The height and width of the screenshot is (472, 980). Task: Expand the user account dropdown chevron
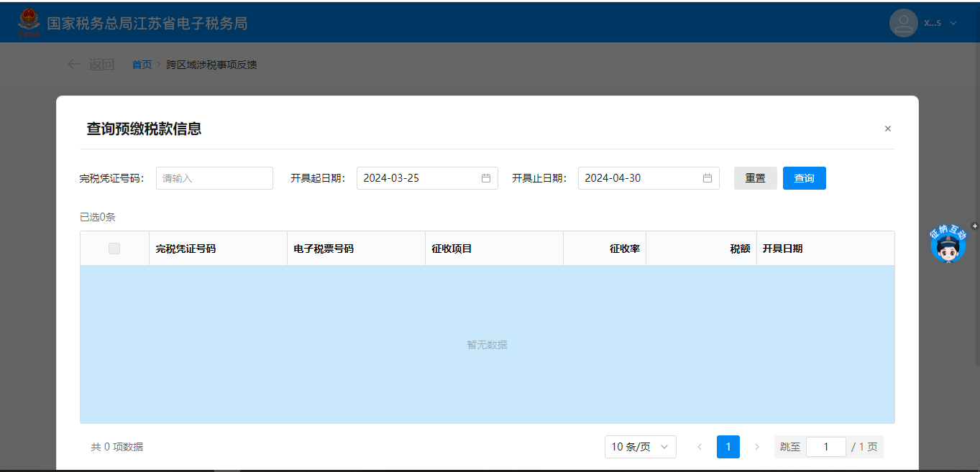coord(953,23)
